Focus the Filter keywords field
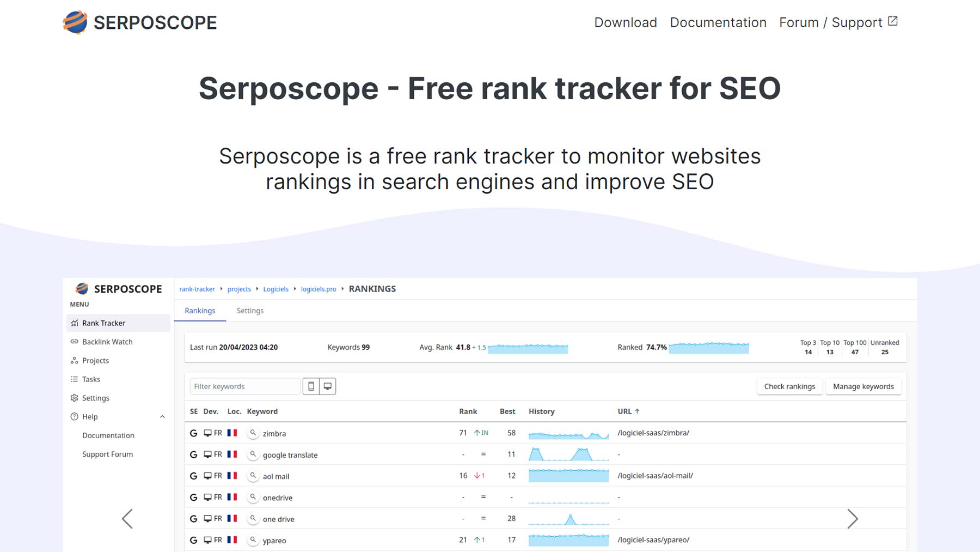980x552 pixels. coord(245,386)
